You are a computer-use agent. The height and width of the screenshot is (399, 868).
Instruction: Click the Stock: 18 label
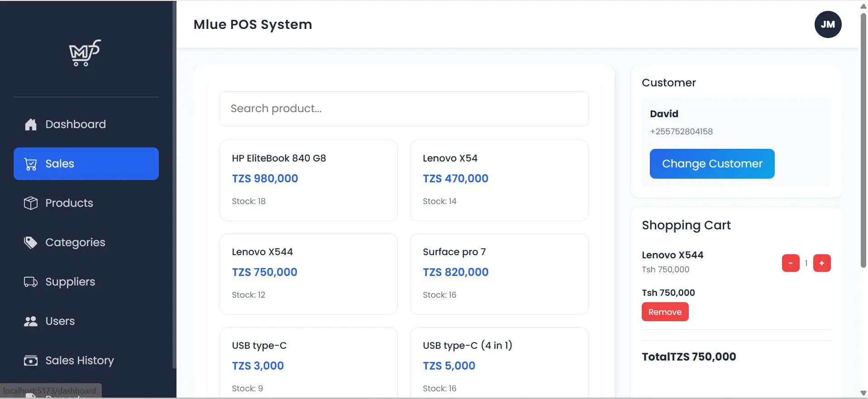coord(248,201)
